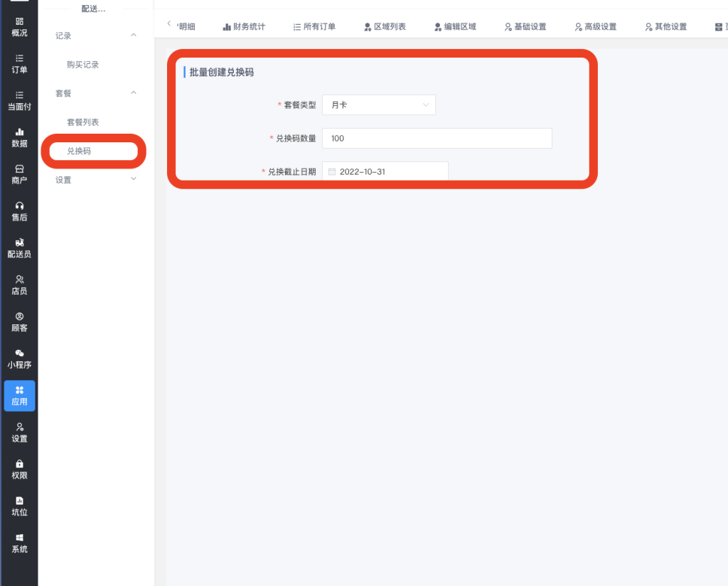Screen dimensions: 728x586
Task: Switch to the 所有订单 tab
Action: pyautogui.click(x=314, y=27)
